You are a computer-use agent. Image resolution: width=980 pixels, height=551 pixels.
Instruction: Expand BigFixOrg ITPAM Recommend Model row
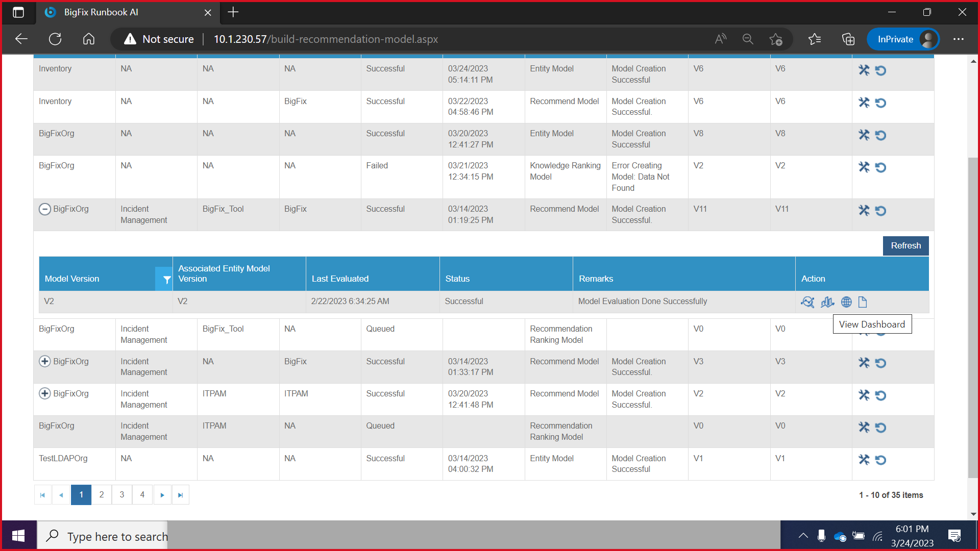tap(45, 393)
